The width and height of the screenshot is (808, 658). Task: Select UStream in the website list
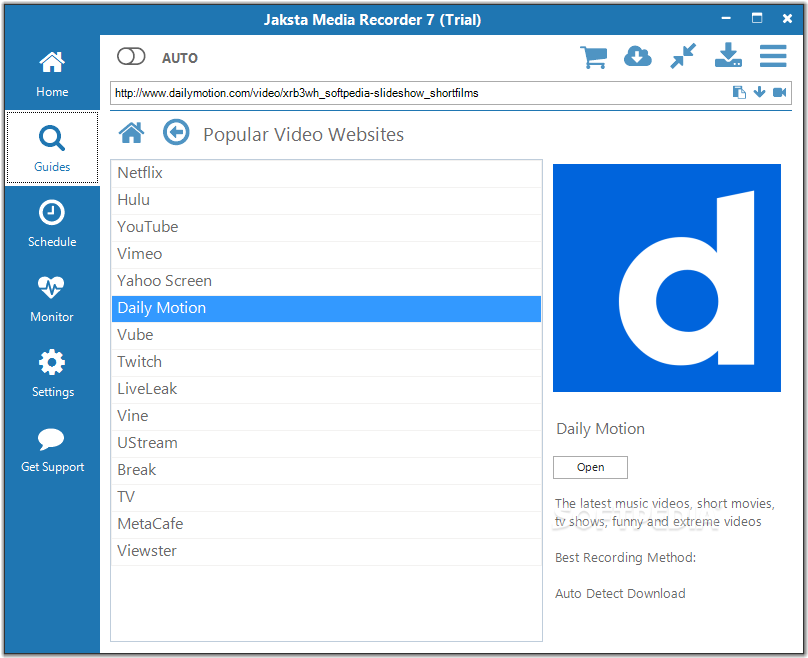coord(326,443)
